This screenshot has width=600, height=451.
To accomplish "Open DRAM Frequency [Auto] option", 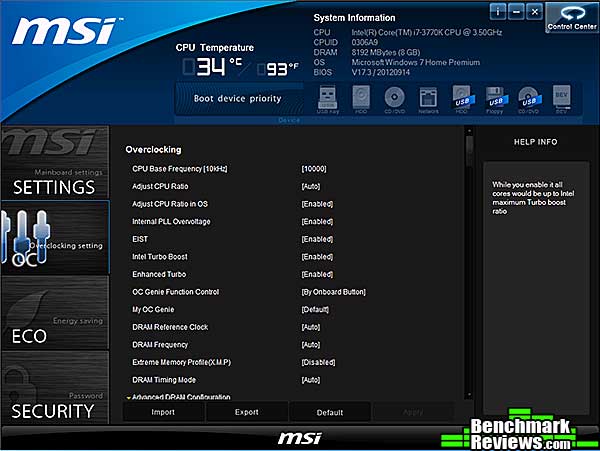I will tap(311, 345).
